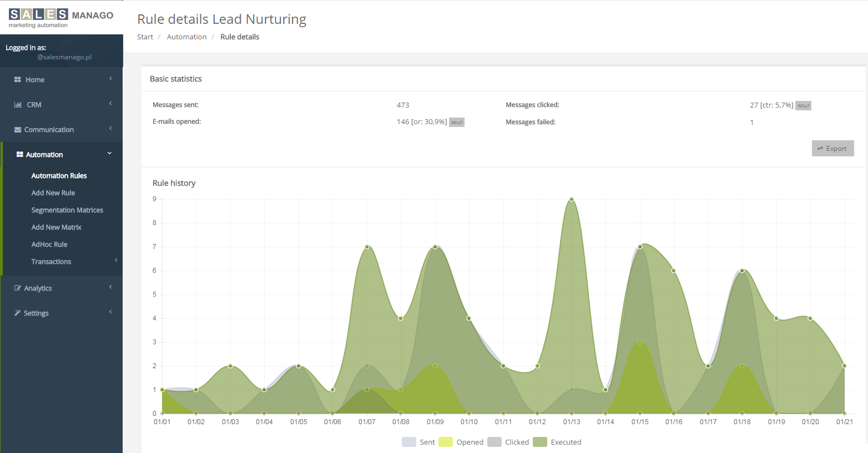The width and height of the screenshot is (868, 453).
Task: Click the Export button
Action: (x=832, y=149)
